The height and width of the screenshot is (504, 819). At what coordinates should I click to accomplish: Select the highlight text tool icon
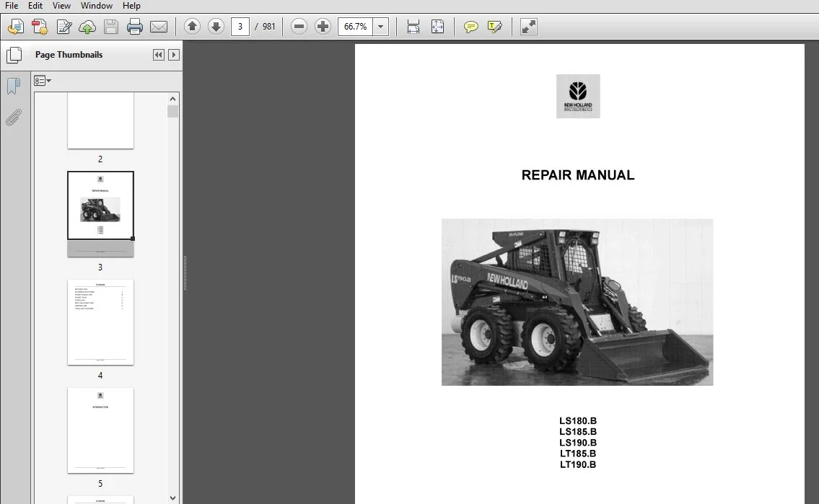pos(494,27)
